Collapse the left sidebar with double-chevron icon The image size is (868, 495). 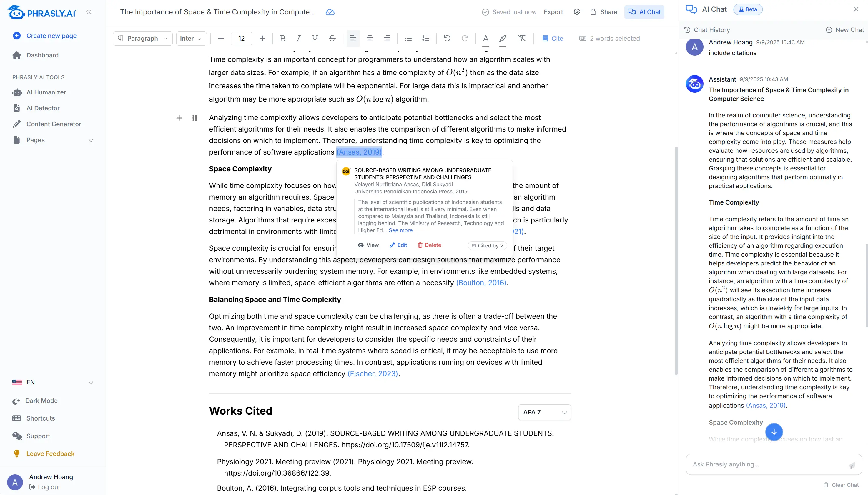[x=89, y=12]
